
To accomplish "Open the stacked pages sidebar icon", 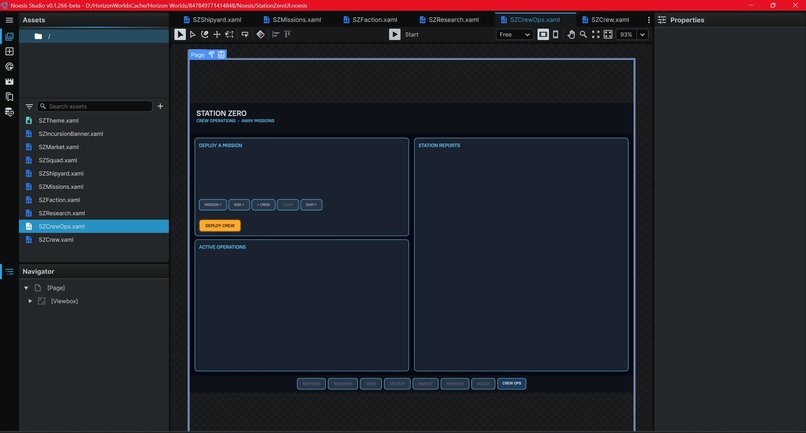I will (x=9, y=97).
